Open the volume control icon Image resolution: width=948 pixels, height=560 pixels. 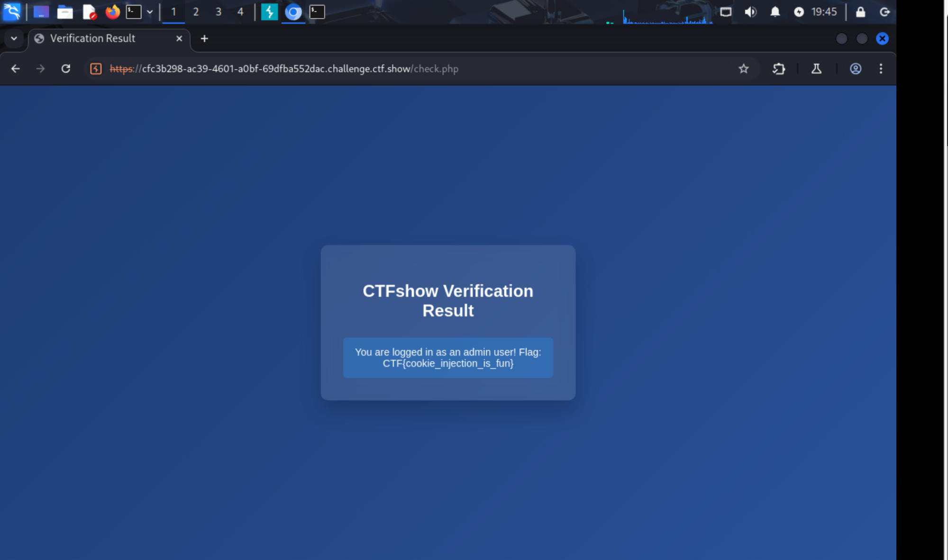pyautogui.click(x=750, y=12)
